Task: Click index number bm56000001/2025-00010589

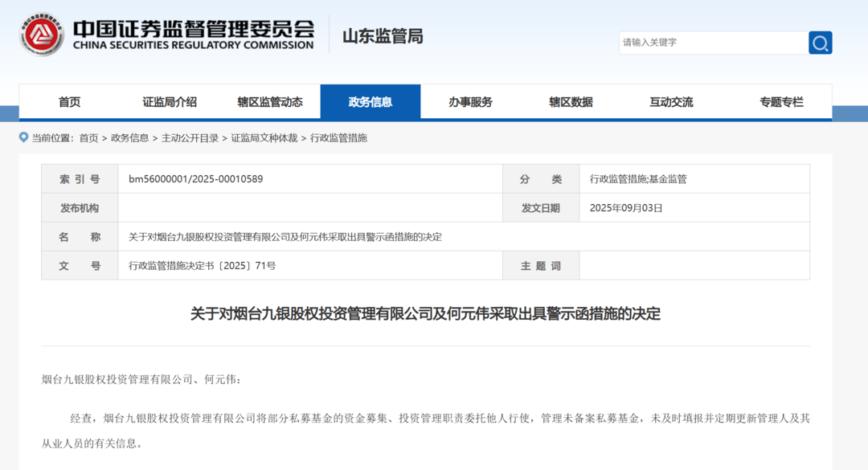Action: (x=195, y=179)
